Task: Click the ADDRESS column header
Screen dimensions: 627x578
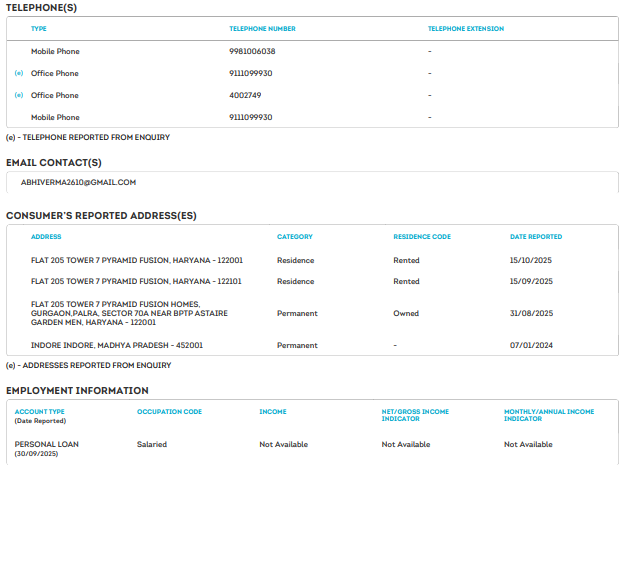Action: click(46, 237)
